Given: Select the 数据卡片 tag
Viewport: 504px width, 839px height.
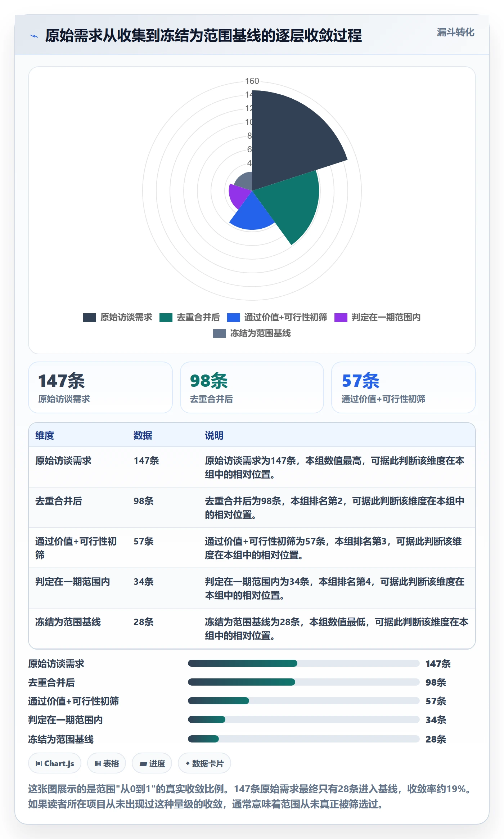Looking at the screenshot, I should (x=204, y=763).
